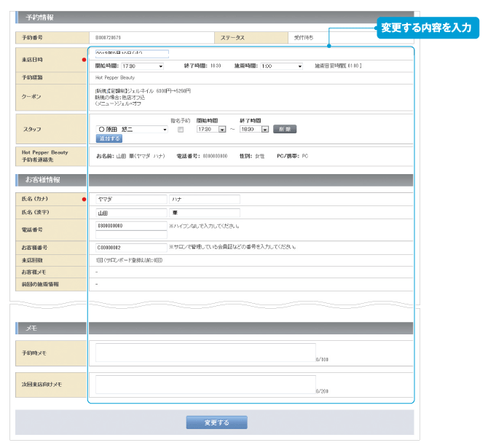The height and width of the screenshot is (448, 488).
Task: Click into the 次回来店向けメモ text area
Action: (x=205, y=384)
